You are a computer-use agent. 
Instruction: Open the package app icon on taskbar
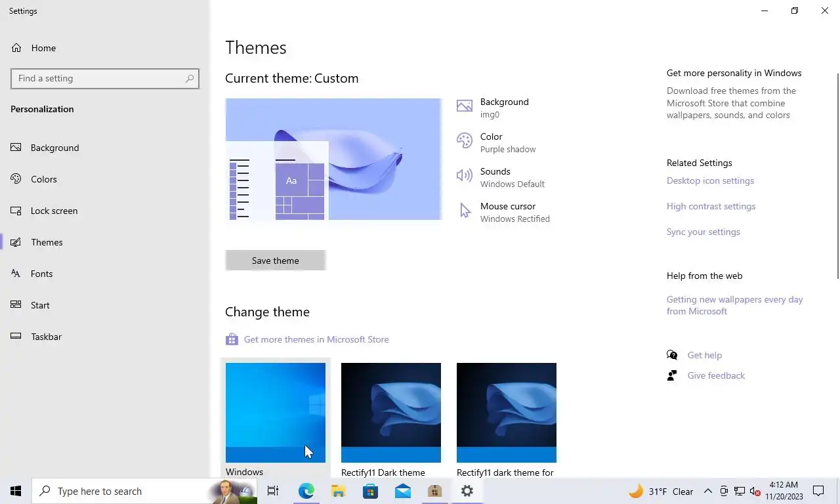(x=434, y=491)
